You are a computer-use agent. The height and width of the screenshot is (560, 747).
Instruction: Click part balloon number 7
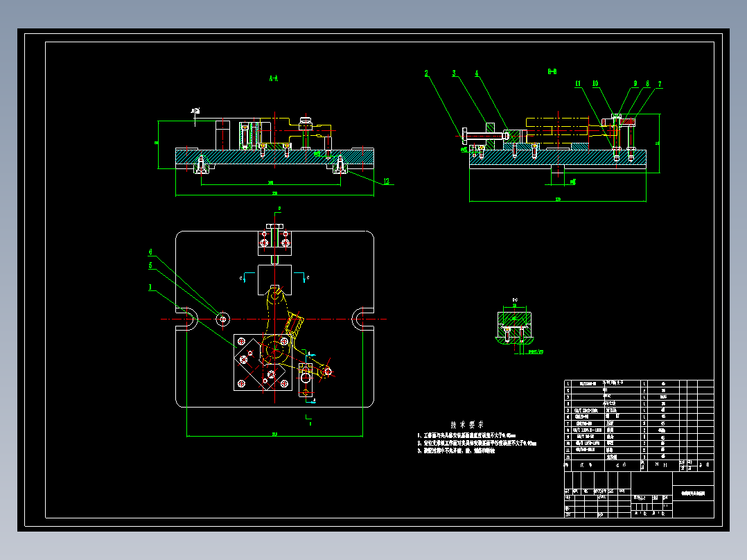click(x=660, y=84)
